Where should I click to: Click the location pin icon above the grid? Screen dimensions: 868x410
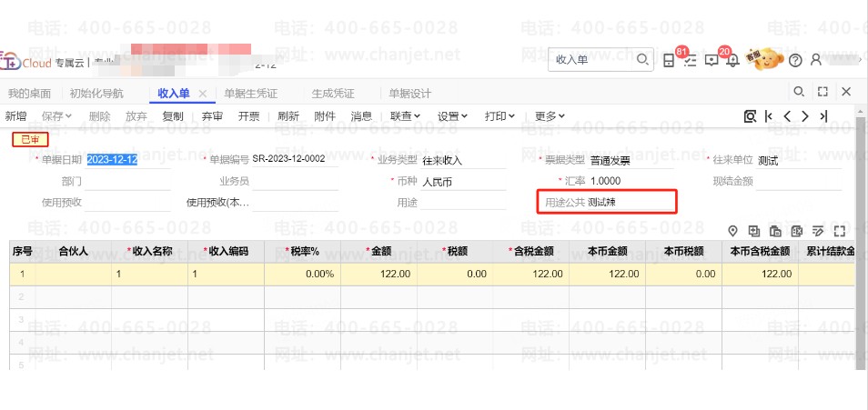[x=733, y=231]
